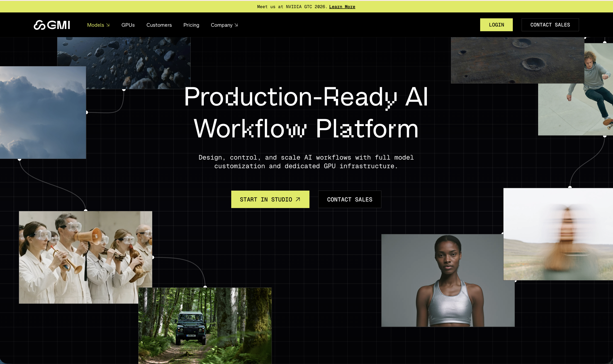Viewport: 613px width, 364px height.
Task: Expand the Models dropdown arrow
Action: click(x=108, y=25)
